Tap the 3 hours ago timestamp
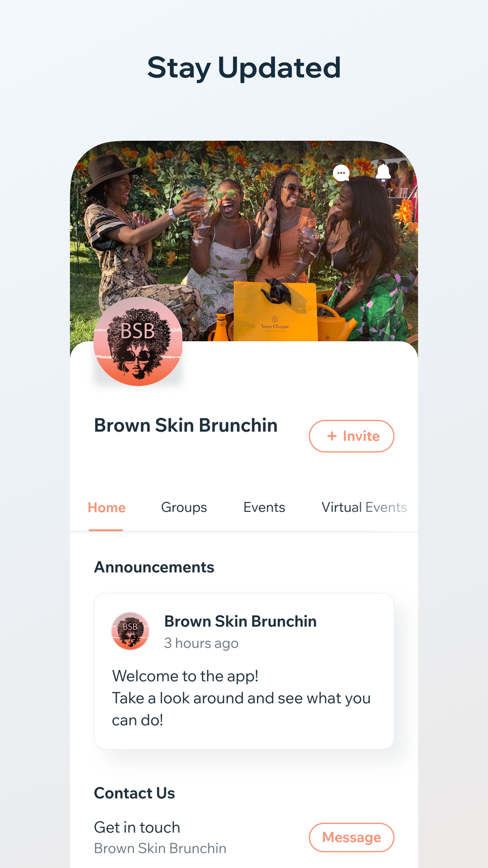The height and width of the screenshot is (868, 488). (x=201, y=643)
